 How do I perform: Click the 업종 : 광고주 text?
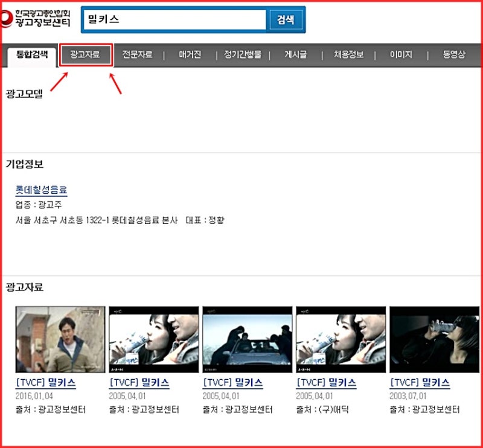pyautogui.click(x=39, y=205)
